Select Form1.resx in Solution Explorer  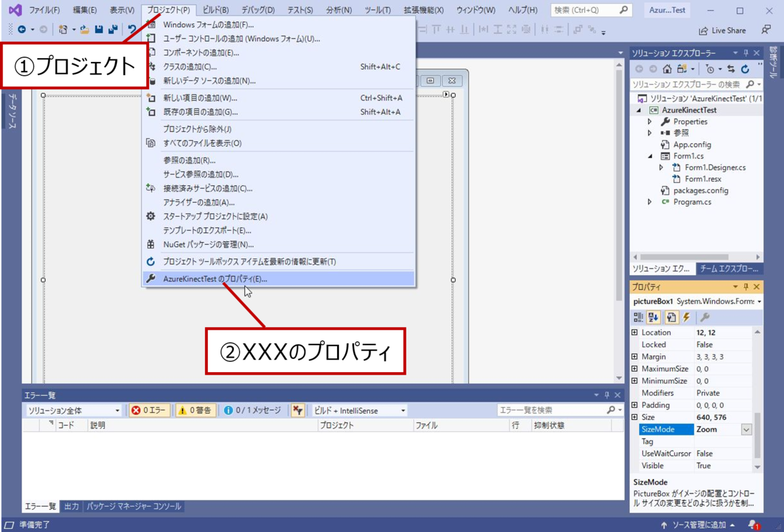point(703,179)
